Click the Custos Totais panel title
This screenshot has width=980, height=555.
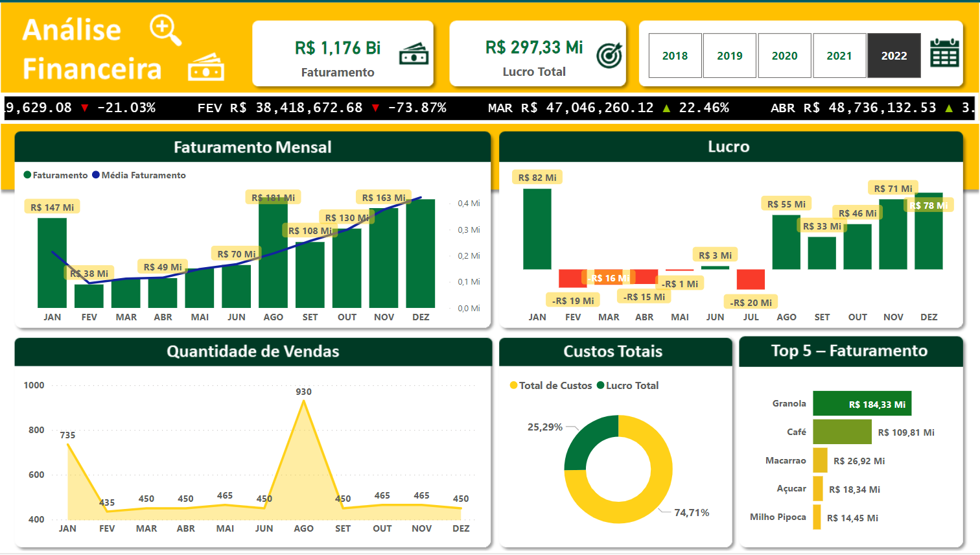(612, 351)
